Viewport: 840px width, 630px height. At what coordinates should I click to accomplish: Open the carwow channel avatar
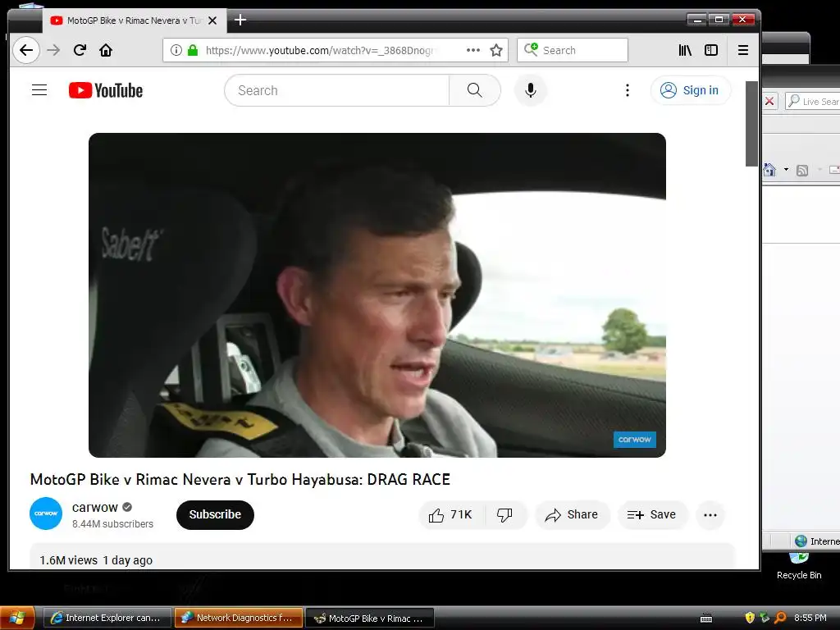(x=46, y=514)
